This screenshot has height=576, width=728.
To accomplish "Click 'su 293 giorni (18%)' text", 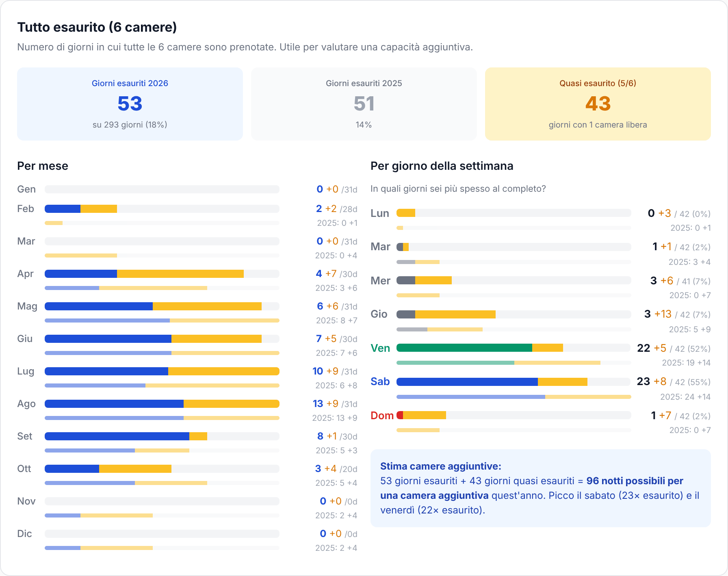I will [130, 125].
